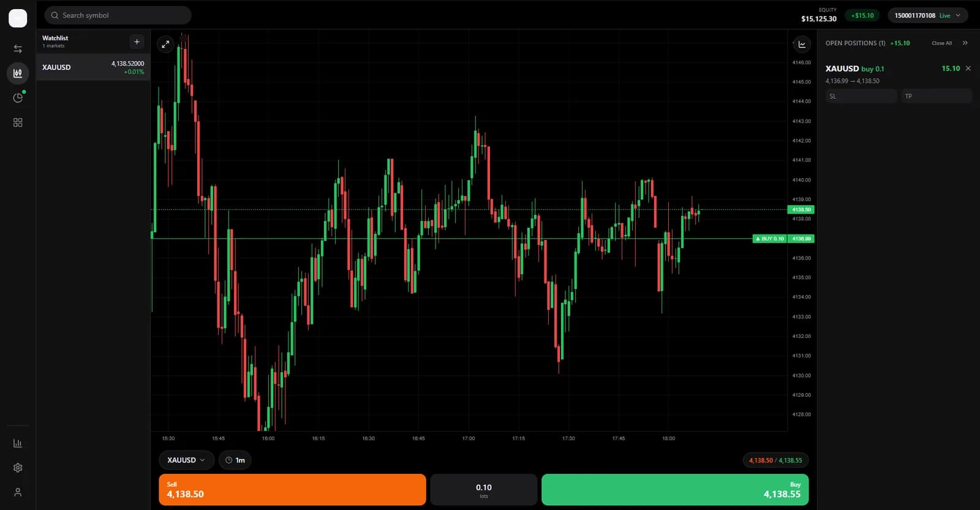This screenshot has width=980, height=510.
Task: Click the app logo in the sidebar
Action: [x=18, y=18]
